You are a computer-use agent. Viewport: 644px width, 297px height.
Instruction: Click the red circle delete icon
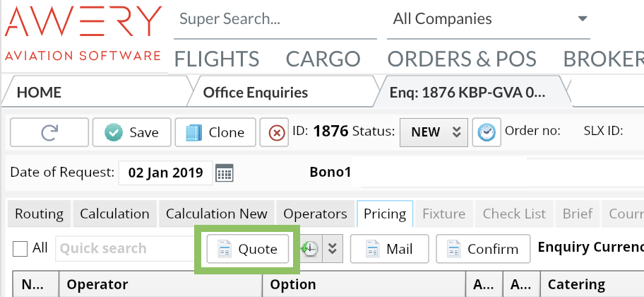273,132
